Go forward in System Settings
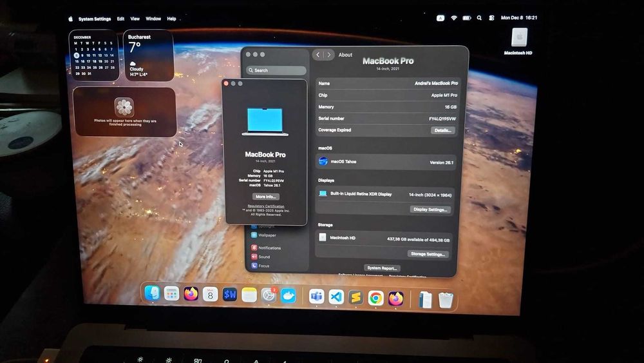The image size is (644, 363). point(328,55)
